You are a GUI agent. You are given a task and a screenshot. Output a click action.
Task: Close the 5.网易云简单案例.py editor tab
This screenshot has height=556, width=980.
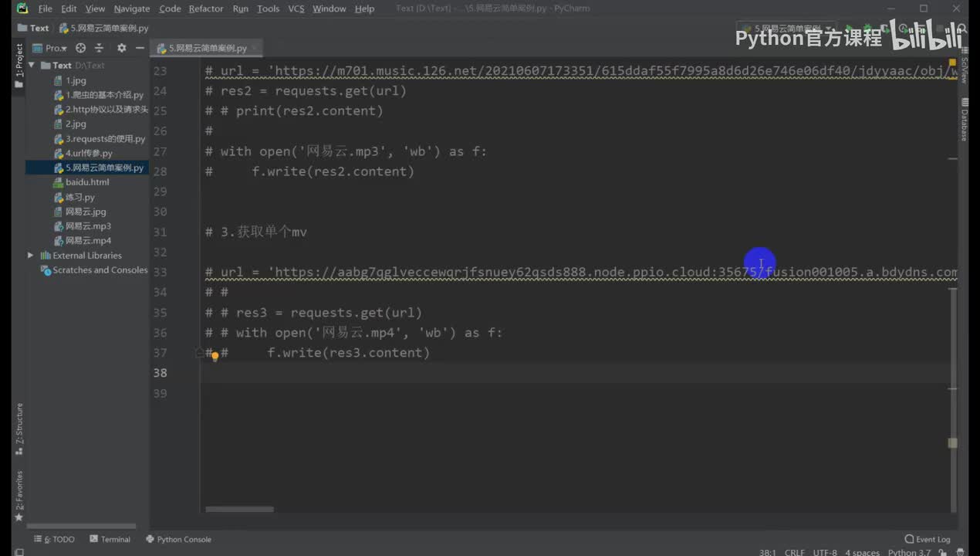tap(254, 48)
